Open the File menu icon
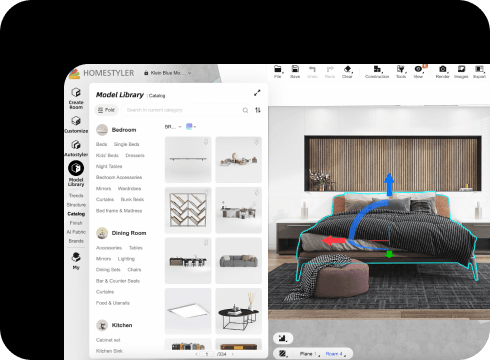490x360 pixels. coord(278,69)
